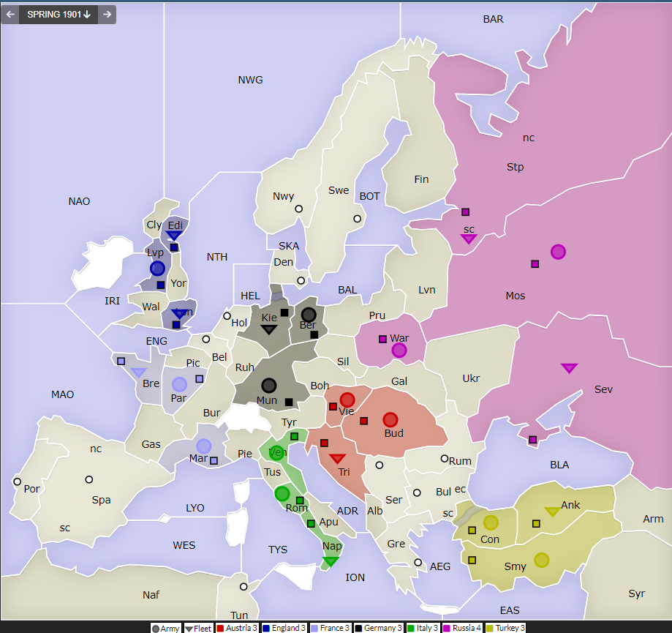Select the Italian army in Venice

tap(277, 453)
